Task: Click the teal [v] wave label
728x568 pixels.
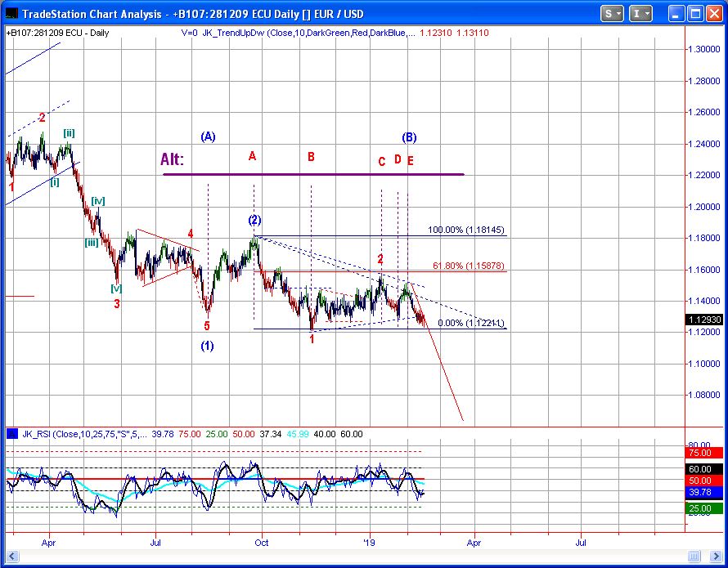Action: pos(116,288)
